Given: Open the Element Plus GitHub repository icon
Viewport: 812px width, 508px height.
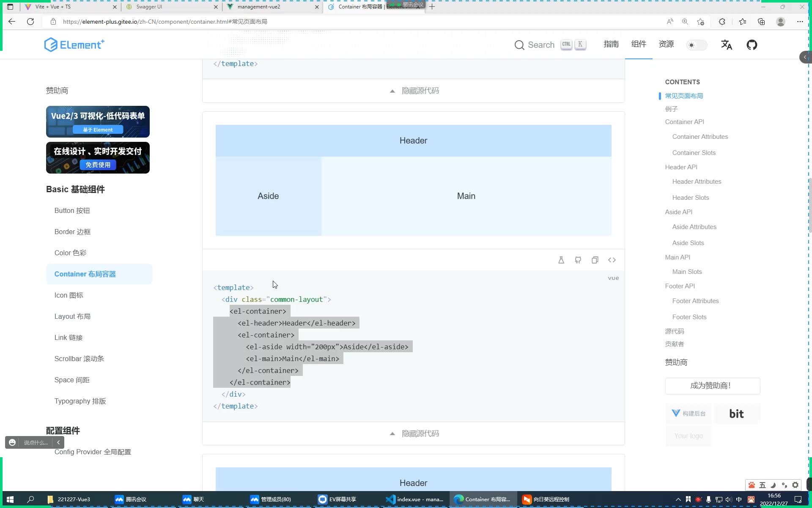Looking at the screenshot, I should tap(752, 44).
